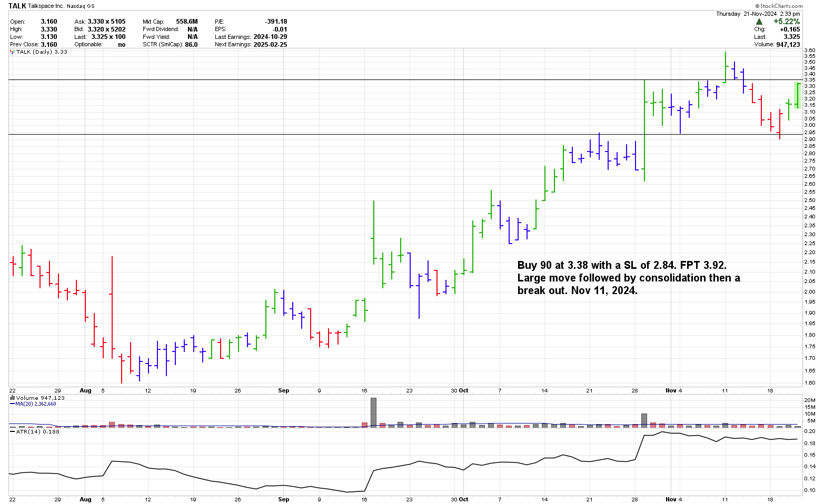Image resolution: width=824 pixels, height=504 pixels.
Task: Click the Next Earnings date 2025-02-25
Action: tap(270, 45)
